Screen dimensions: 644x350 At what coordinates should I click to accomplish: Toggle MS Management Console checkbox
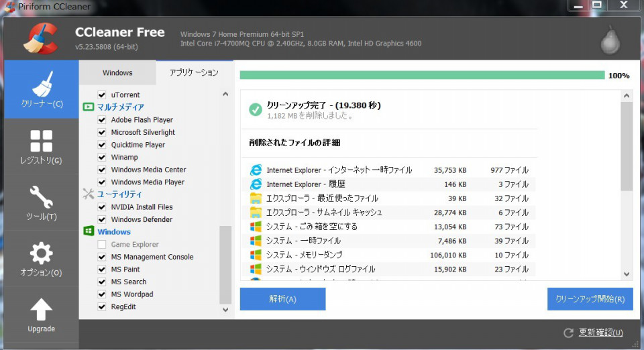point(102,257)
